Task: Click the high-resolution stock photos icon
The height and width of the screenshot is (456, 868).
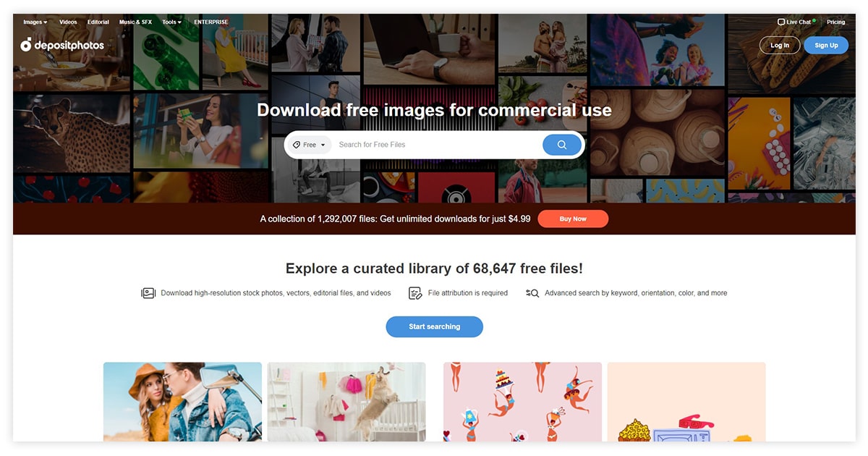Action: coord(148,293)
